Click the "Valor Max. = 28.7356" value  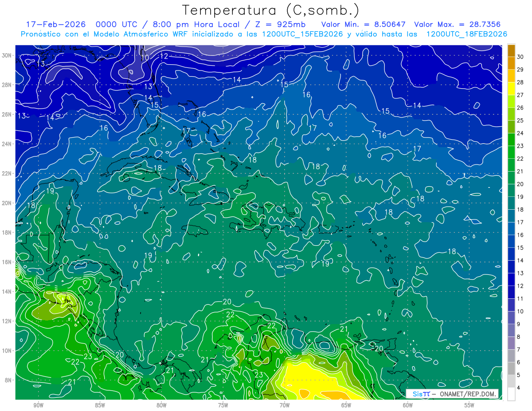point(458,24)
